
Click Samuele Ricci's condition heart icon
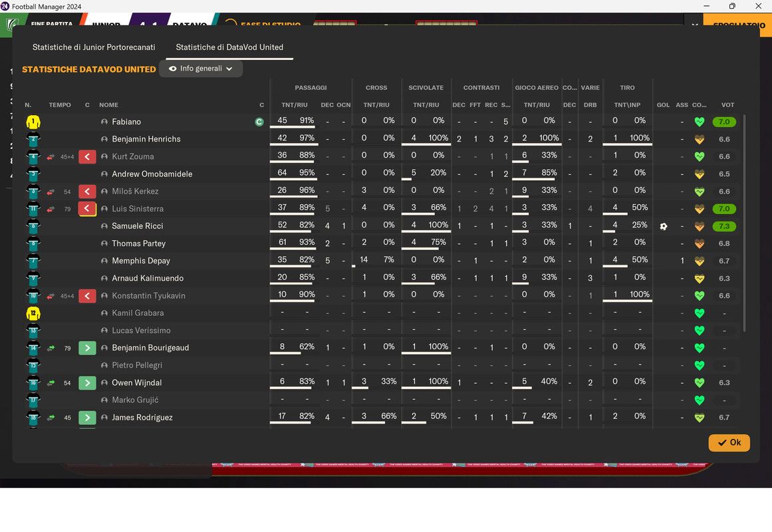tap(699, 226)
